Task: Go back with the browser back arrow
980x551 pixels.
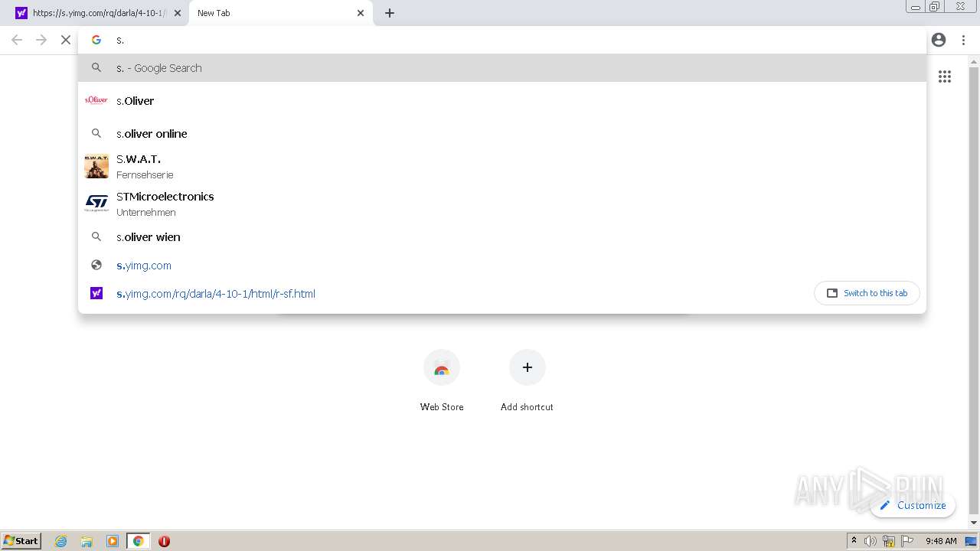Action: (17, 40)
